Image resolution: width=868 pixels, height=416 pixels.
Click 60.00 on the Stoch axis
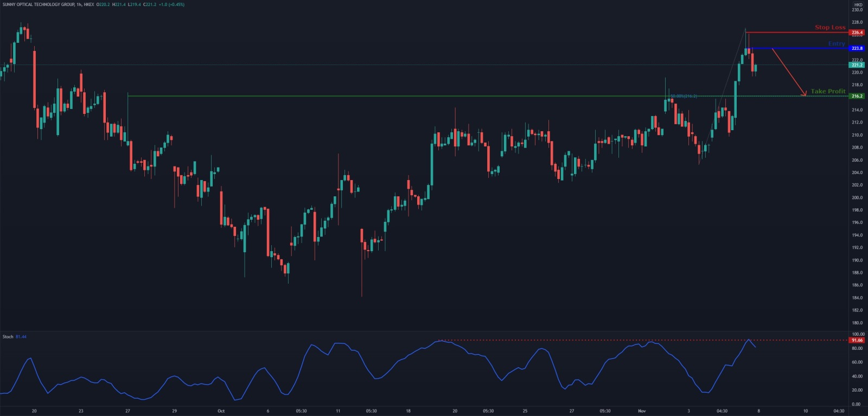pyautogui.click(x=857, y=362)
